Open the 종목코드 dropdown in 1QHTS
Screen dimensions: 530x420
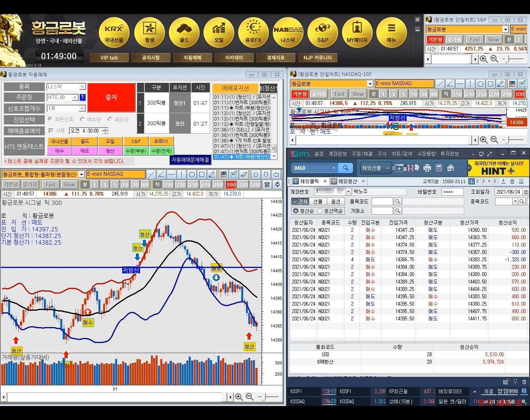[x=515, y=201]
